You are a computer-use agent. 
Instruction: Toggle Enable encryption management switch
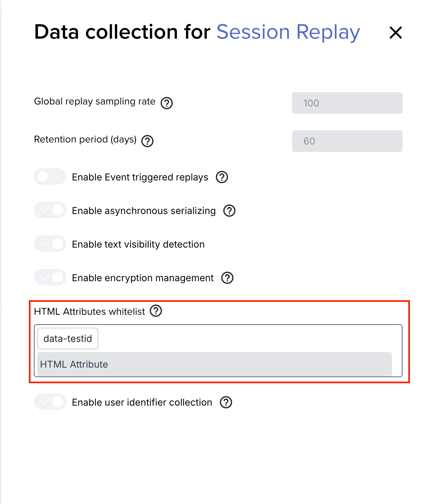pyautogui.click(x=50, y=277)
